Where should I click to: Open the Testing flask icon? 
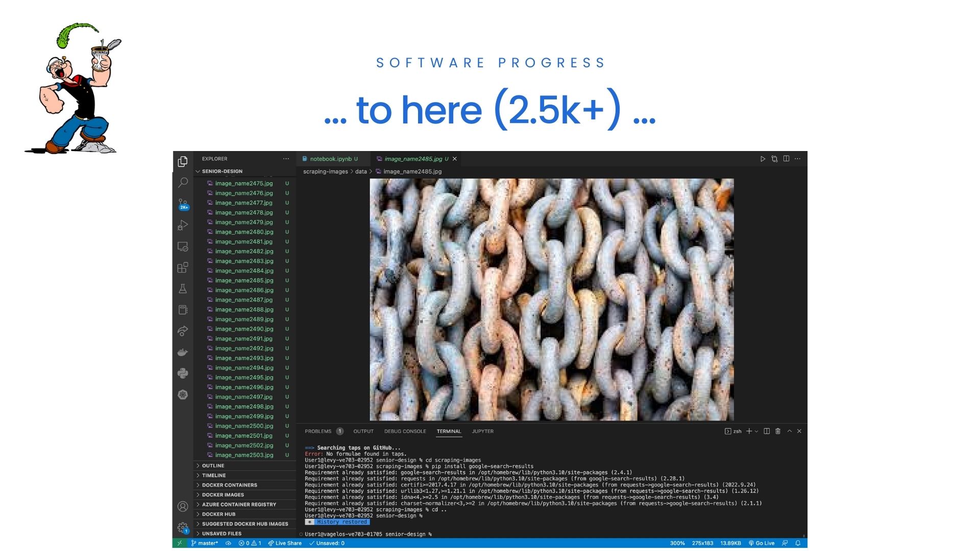point(183,289)
